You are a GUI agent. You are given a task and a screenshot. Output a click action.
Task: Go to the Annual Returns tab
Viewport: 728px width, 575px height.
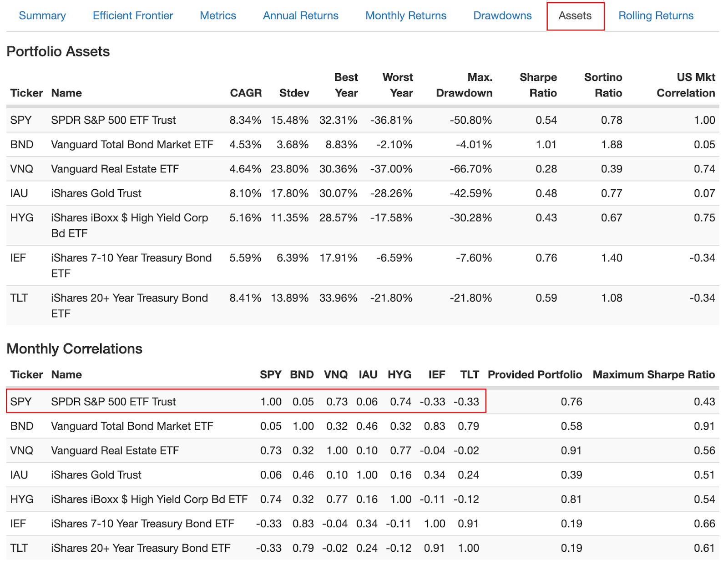[301, 15]
